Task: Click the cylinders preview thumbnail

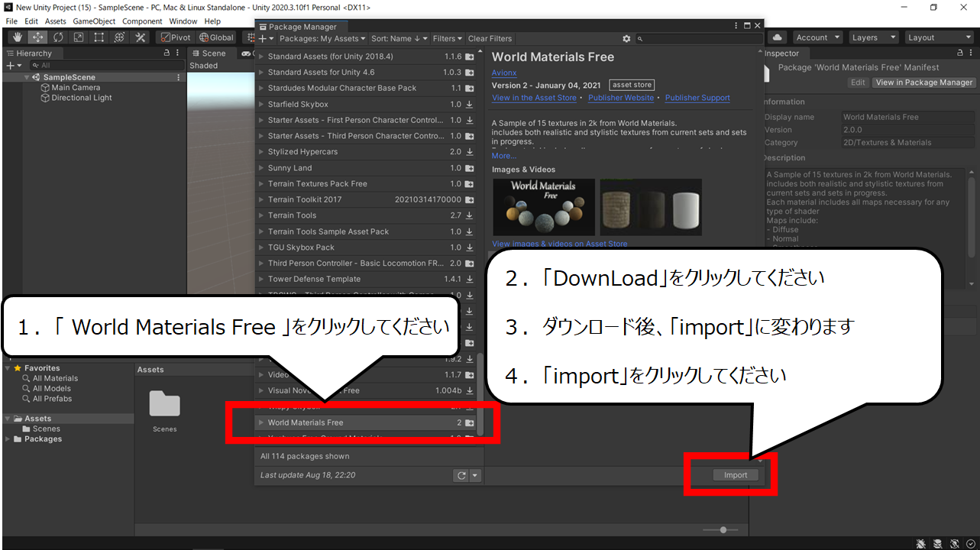Action: (651, 207)
